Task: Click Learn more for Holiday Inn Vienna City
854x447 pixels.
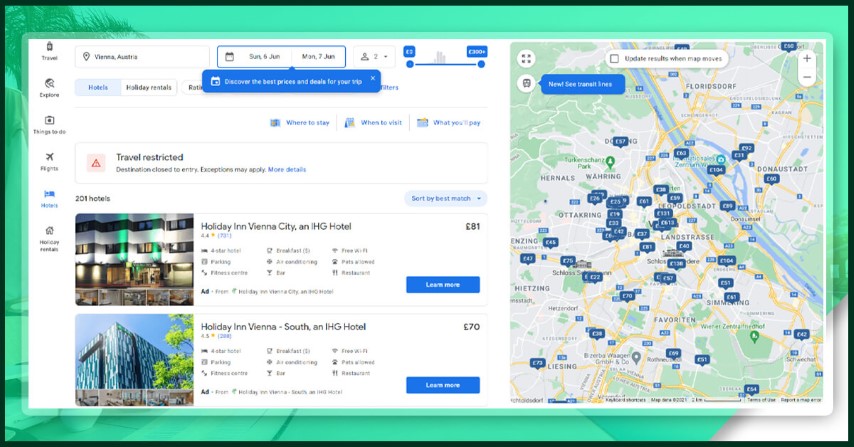Action: (443, 285)
